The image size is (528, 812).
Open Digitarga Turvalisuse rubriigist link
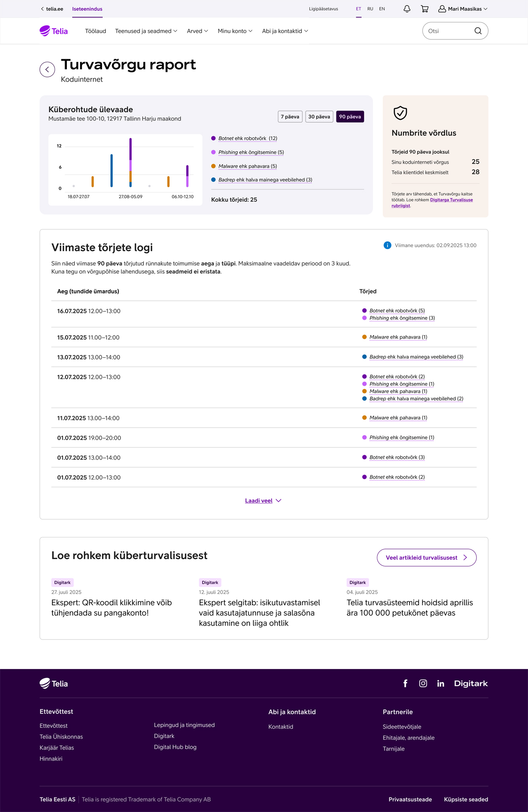tap(451, 200)
